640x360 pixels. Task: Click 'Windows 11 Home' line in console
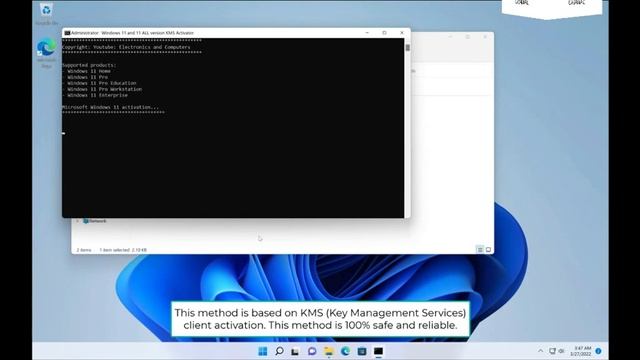(86, 71)
